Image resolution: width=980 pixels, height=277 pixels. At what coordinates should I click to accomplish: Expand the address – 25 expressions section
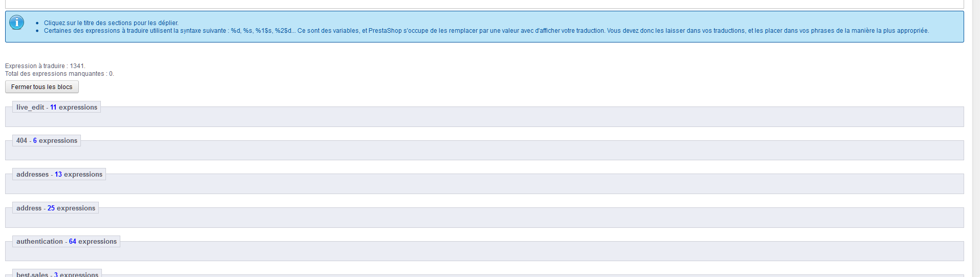pyautogui.click(x=56, y=208)
